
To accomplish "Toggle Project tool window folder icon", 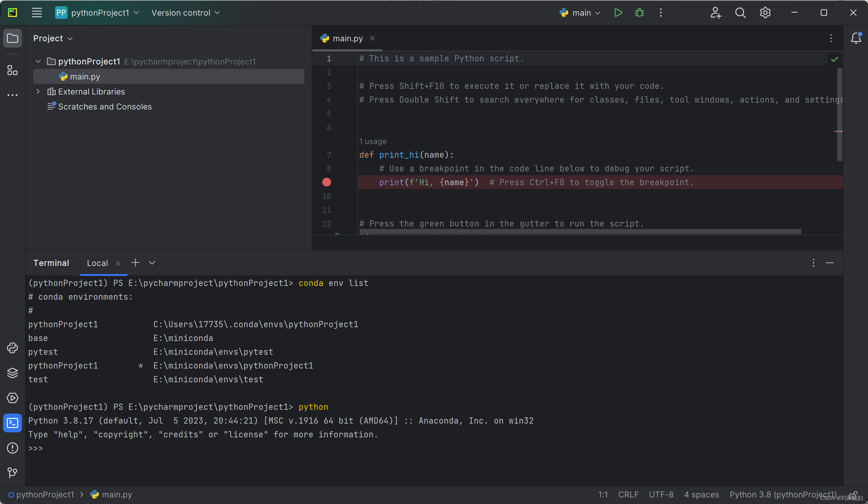I will point(13,38).
